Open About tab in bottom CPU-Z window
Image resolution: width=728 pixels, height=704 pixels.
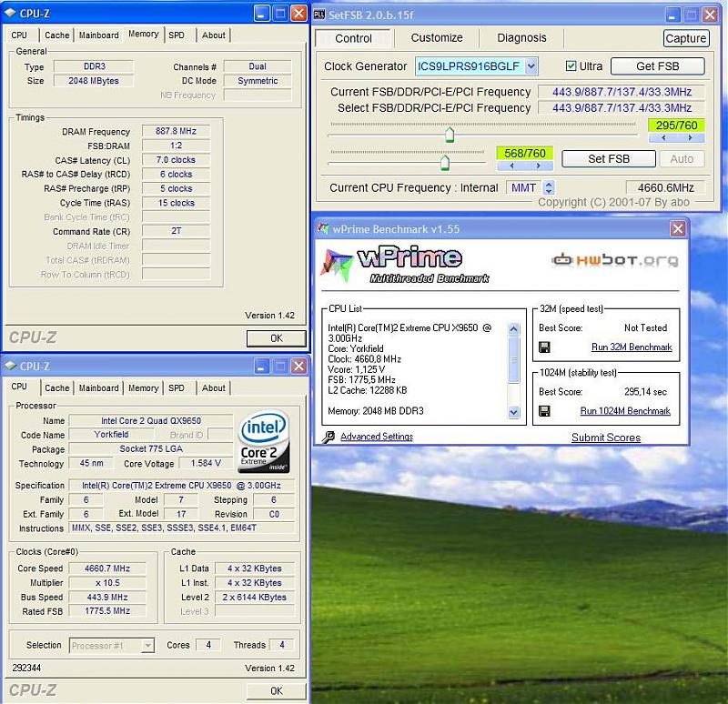(214, 388)
